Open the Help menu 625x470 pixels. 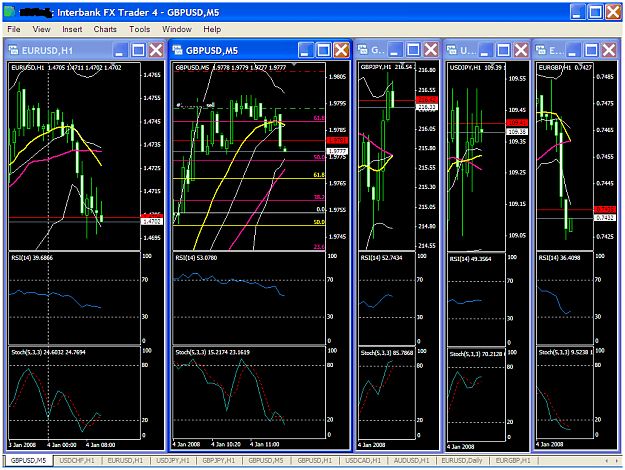click(212, 29)
